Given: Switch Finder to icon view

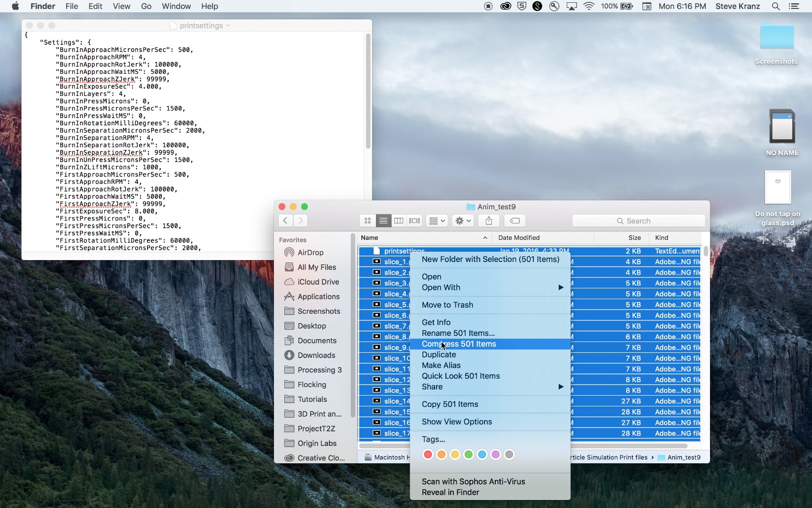Looking at the screenshot, I should tap(367, 221).
